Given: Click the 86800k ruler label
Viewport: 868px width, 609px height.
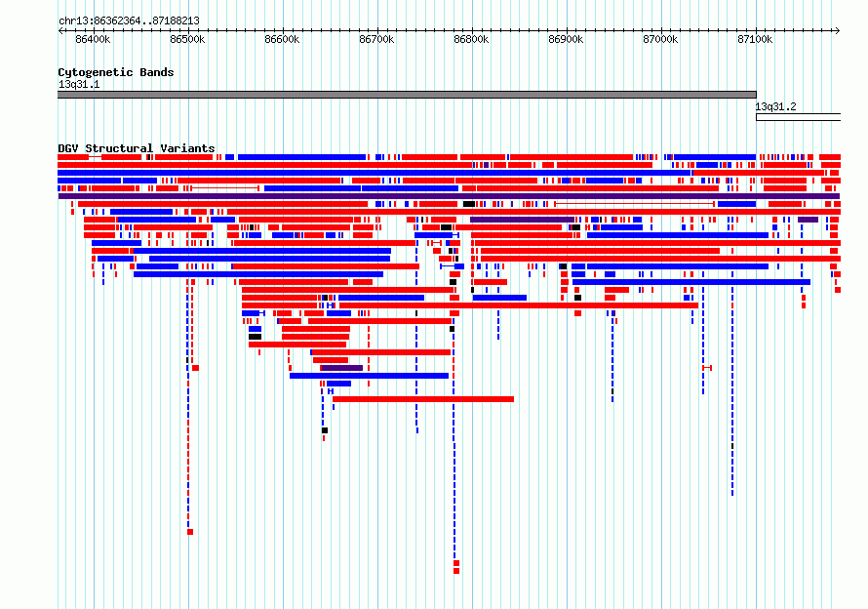Looking at the screenshot, I should (472, 39).
